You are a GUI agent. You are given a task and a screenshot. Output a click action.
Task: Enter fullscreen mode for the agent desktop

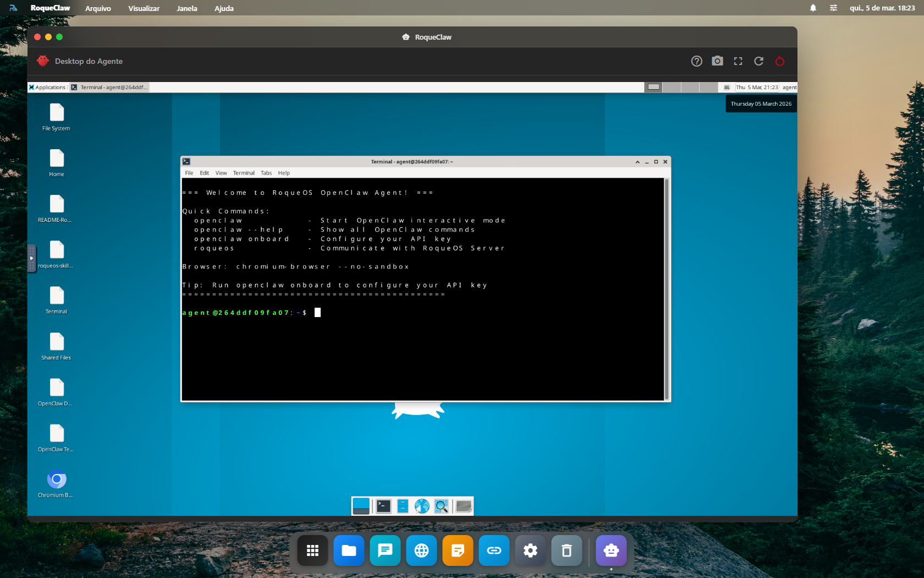click(738, 61)
